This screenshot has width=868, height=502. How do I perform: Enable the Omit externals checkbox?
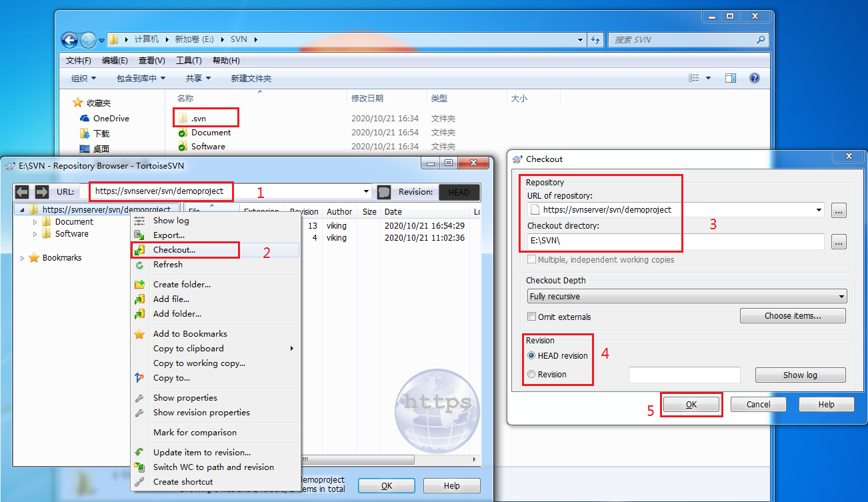[x=531, y=317]
